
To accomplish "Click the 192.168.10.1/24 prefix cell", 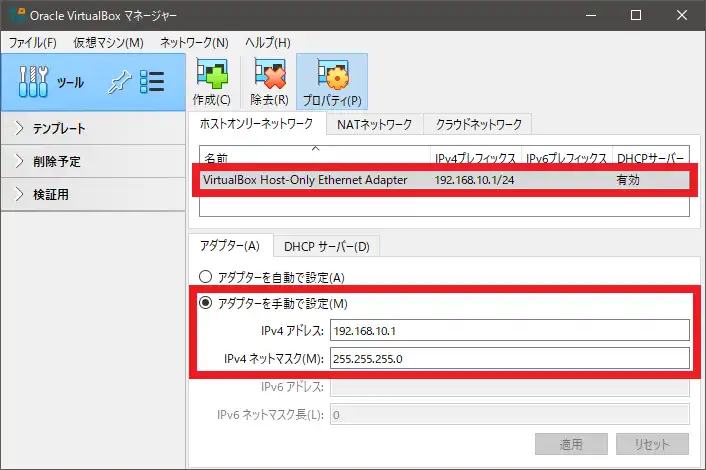I will [474, 180].
